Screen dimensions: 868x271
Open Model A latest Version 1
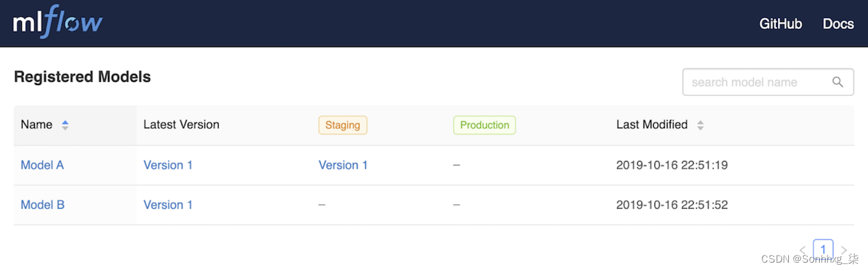(168, 165)
